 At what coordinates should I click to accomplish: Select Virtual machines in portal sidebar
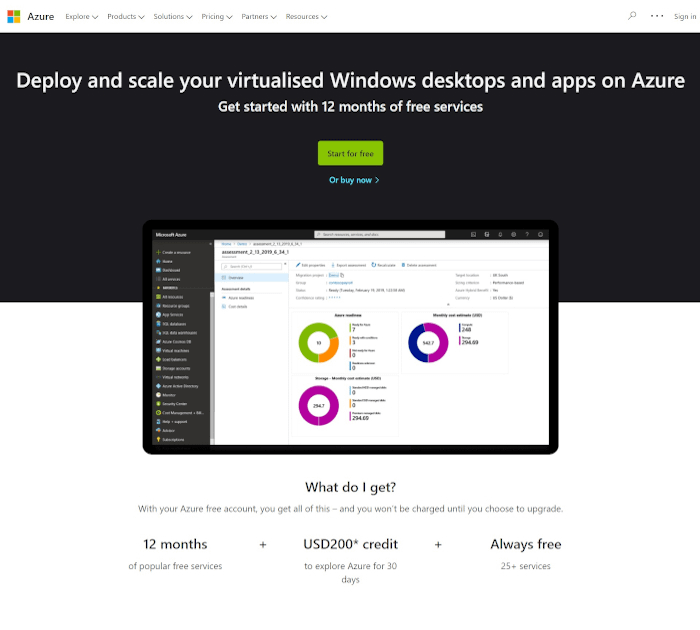click(174, 351)
